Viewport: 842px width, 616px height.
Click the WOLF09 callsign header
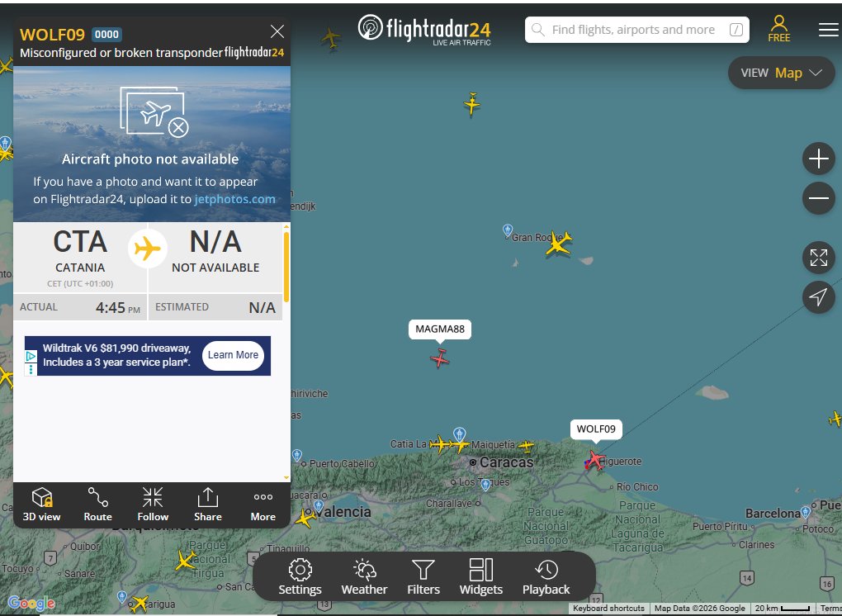[52, 35]
